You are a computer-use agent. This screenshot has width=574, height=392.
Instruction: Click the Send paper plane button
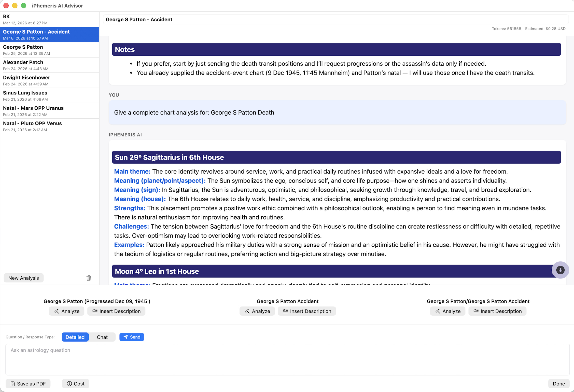tap(132, 337)
